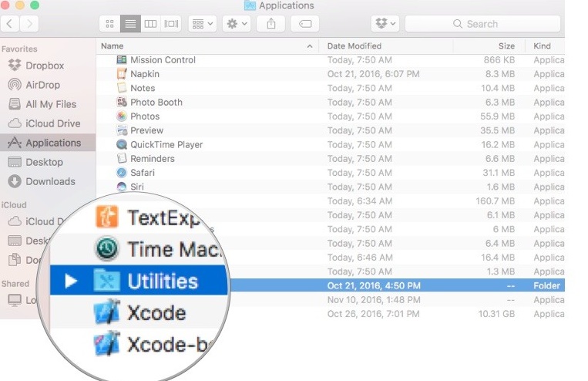Switch to column view

(150, 24)
